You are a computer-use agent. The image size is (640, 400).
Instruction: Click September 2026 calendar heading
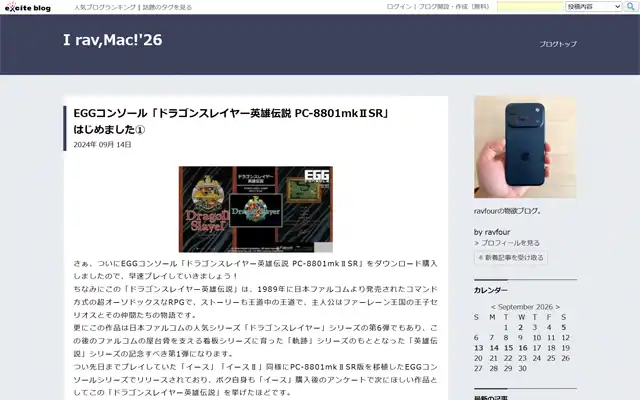[x=525, y=307]
